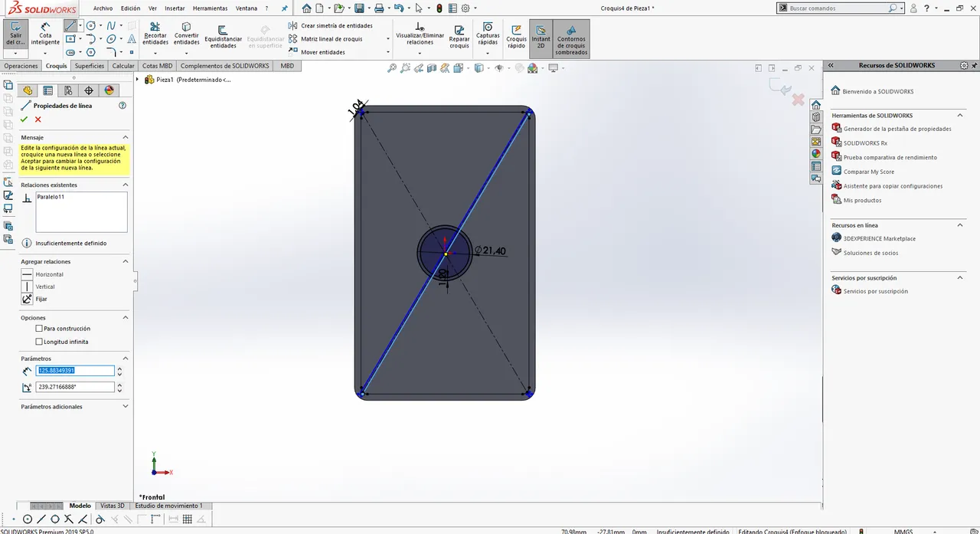Select the Line sketch tool
Viewport: 980px width, 534px height.
click(x=70, y=26)
